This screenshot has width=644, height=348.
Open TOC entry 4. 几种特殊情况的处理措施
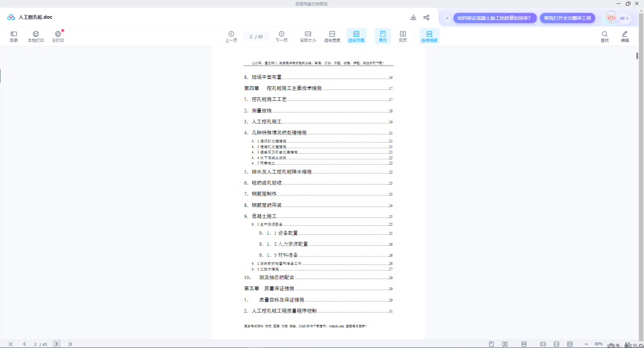click(x=318, y=133)
